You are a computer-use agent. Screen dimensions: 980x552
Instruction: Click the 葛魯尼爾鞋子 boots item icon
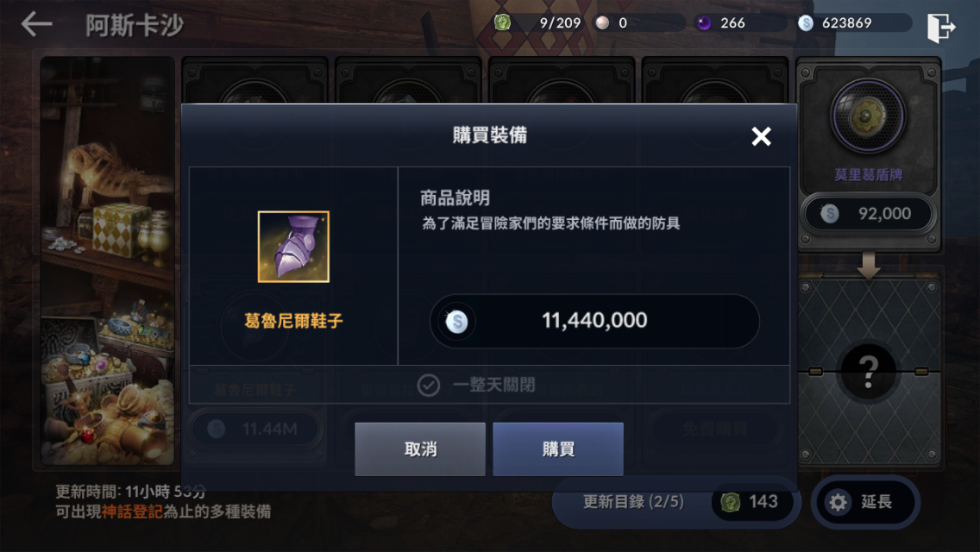coord(293,247)
